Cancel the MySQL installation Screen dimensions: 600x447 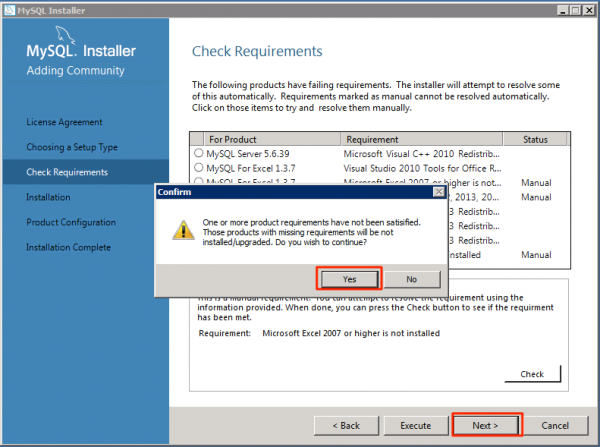(x=555, y=425)
